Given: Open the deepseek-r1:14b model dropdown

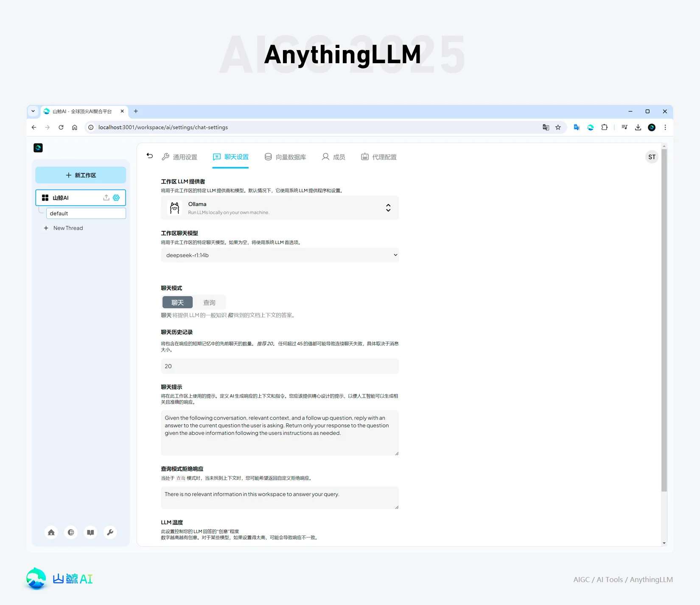Looking at the screenshot, I should click(280, 255).
